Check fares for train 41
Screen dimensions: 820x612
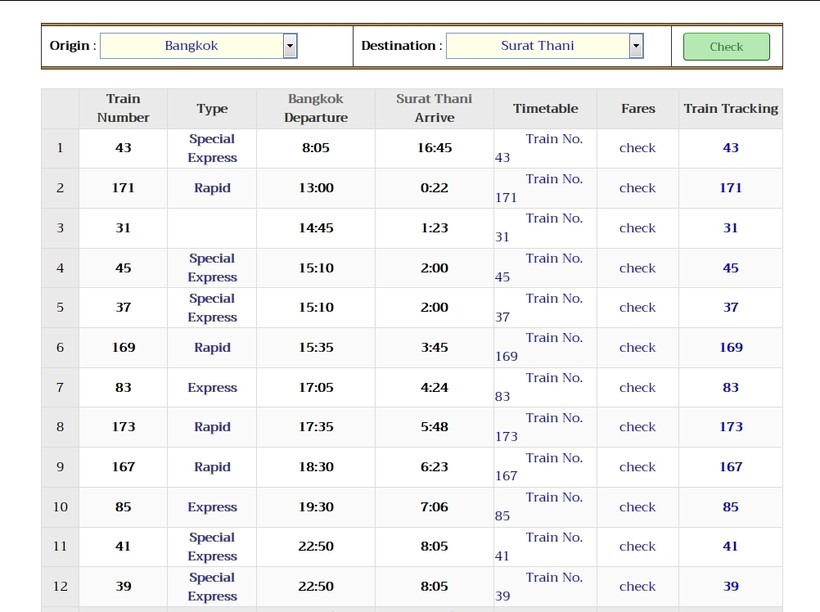[x=637, y=547]
